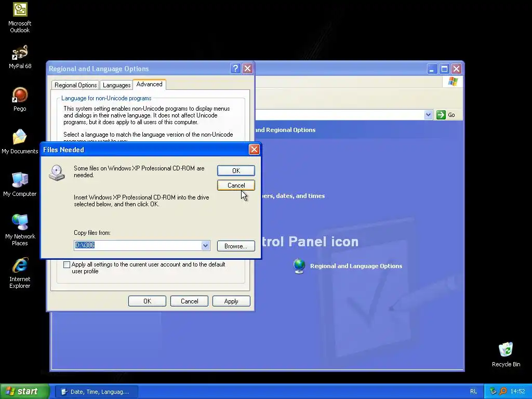
Task: Launch Internet Explorer desktop icon
Action: tap(20, 273)
